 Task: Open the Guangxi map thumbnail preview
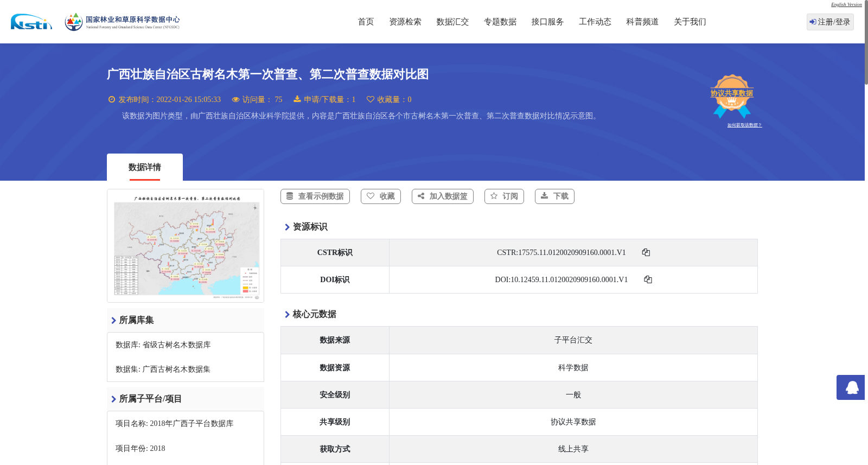point(186,246)
